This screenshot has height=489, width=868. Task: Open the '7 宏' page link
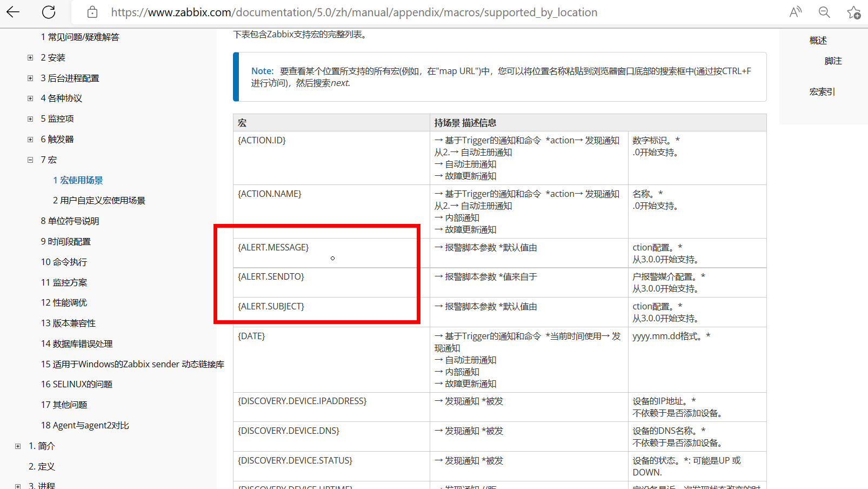coord(49,160)
